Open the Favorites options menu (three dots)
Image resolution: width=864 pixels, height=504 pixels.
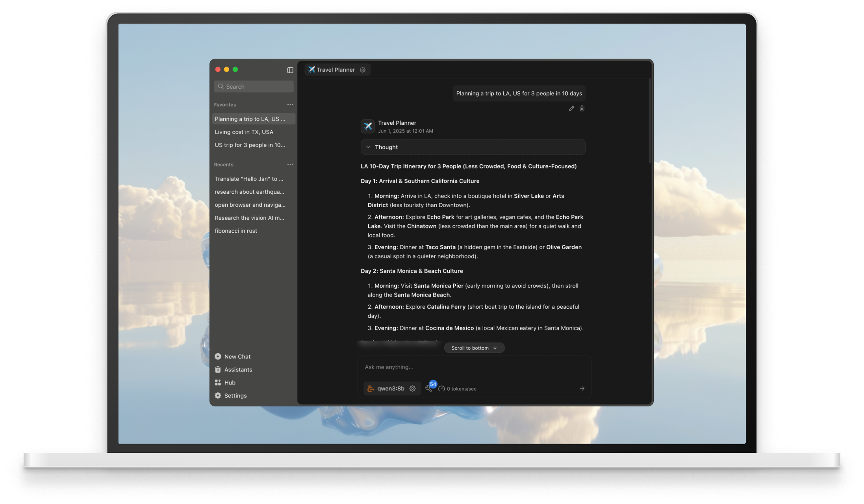290,105
